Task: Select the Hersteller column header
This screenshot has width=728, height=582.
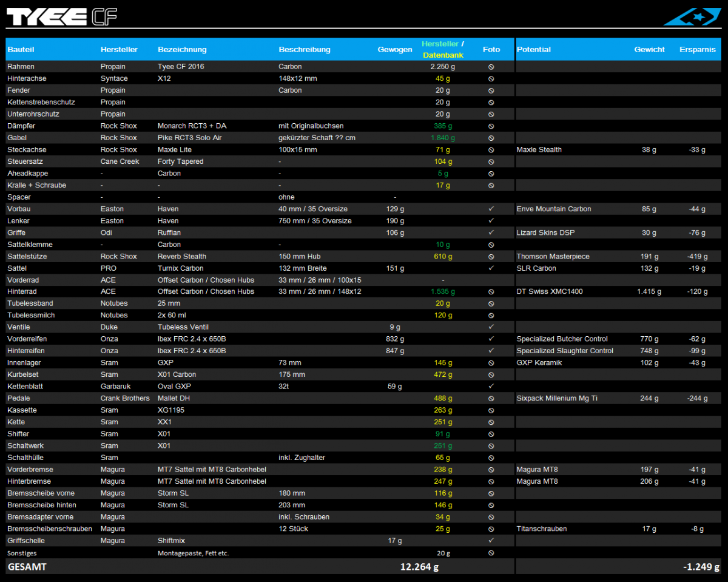Action: click(119, 50)
